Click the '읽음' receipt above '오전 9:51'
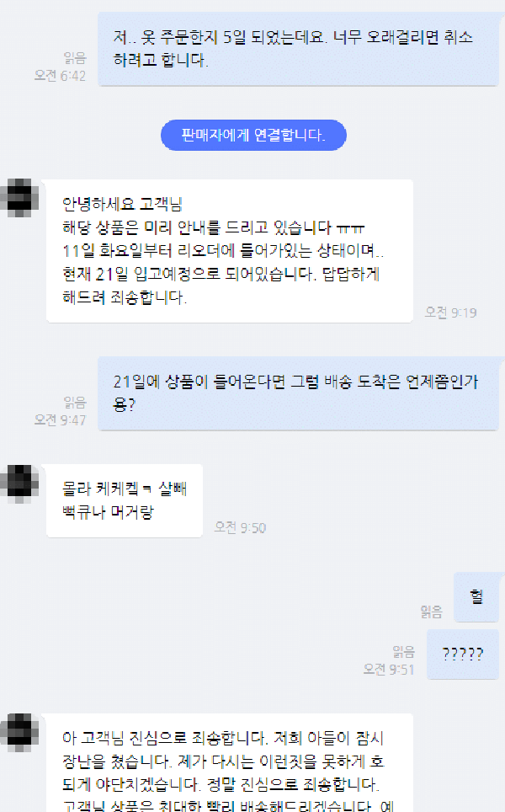Image resolution: width=505 pixels, height=812 pixels. point(404,651)
